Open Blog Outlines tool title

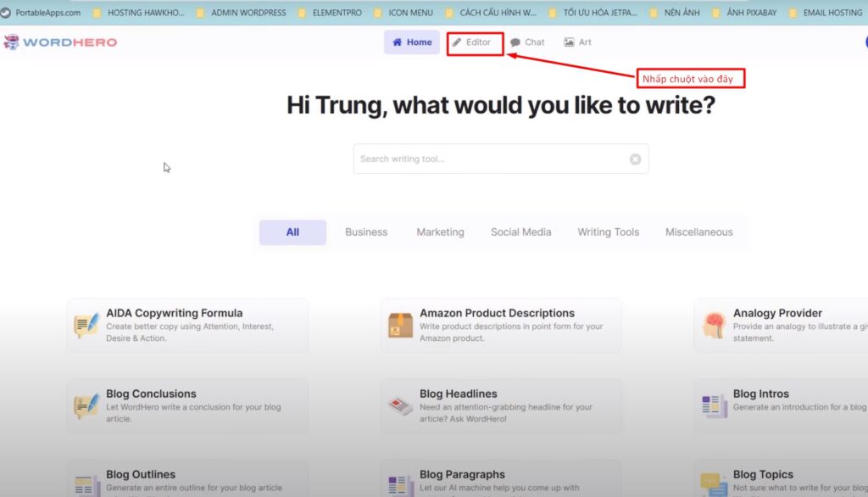[x=141, y=474]
